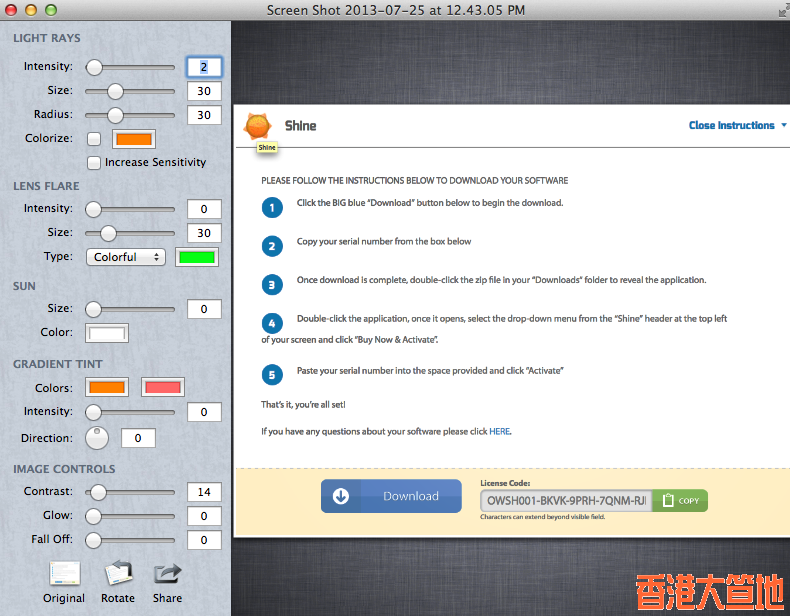Screen dimensions: 790x616
Task: Click the Lens Flare Size value field
Action: pyautogui.click(x=204, y=233)
